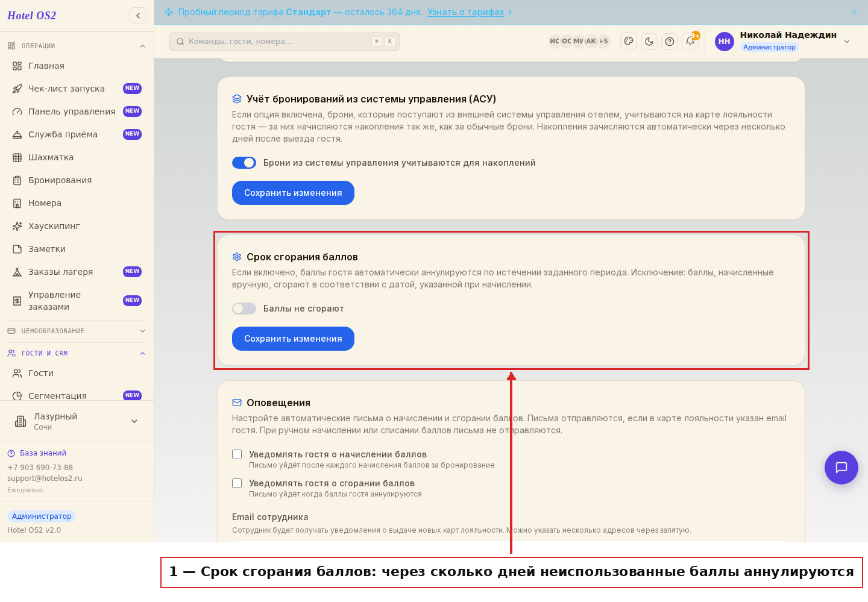Open the Лазурный hotel selector dropdown
Screen dimensions: 868x602
coord(77,421)
